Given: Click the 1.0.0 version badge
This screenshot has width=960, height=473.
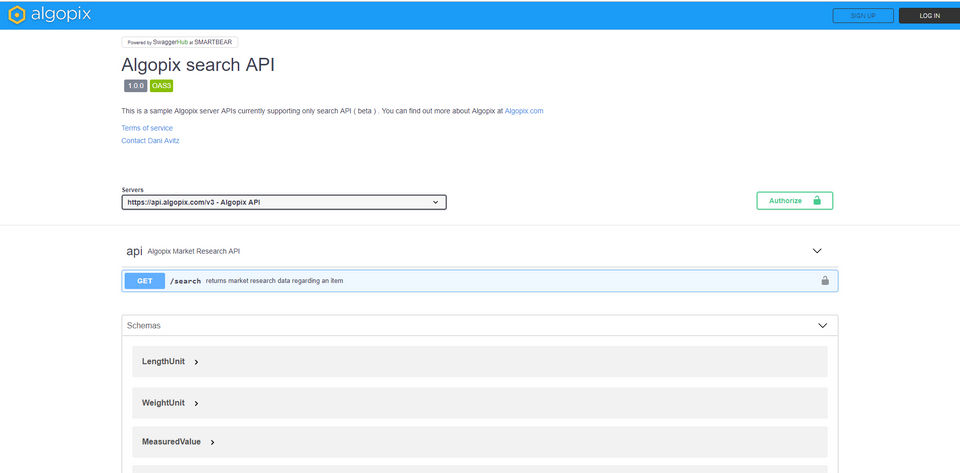Looking at the screenshot, I should pos(136,86).
